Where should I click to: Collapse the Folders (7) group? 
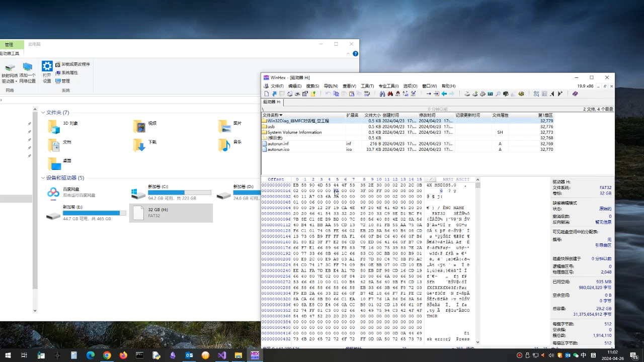point(43,113)
